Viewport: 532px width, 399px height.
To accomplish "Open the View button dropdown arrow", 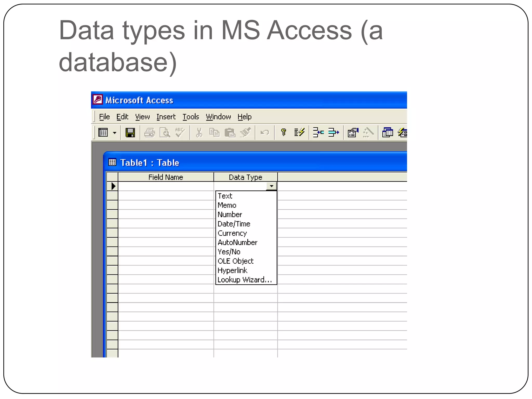I will click(x=115, y=133).
